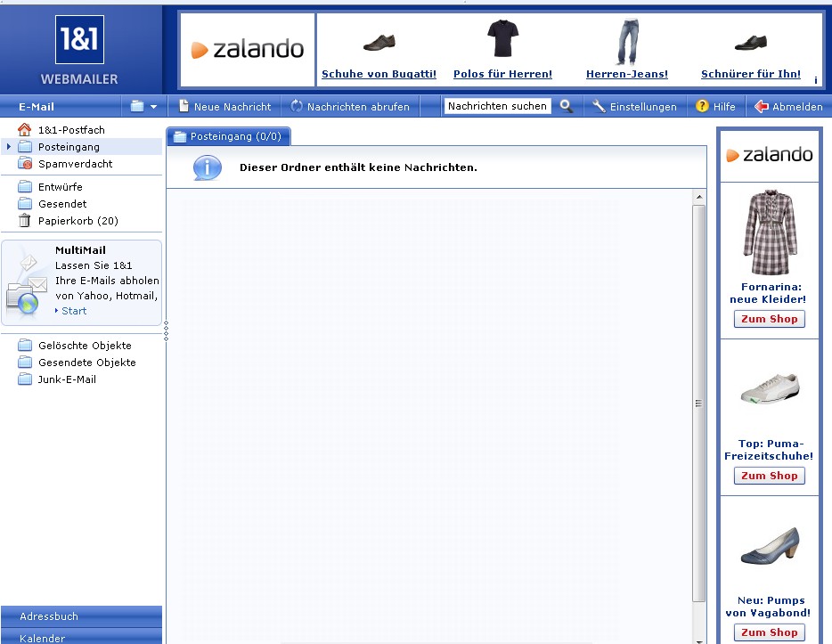This screenshot has width=832, height=644.
Task: Click the Nachrichten abrufen refresh icon
Action: [296, 106]
